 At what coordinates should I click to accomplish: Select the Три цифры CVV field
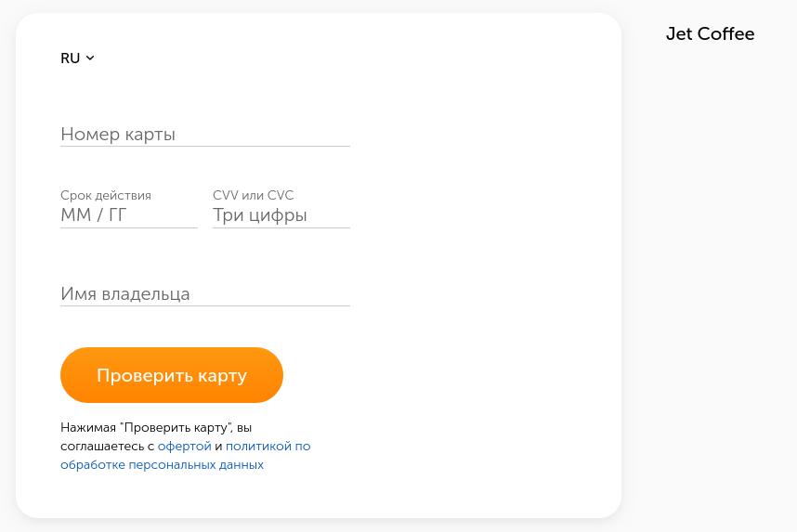pos(281,215)
